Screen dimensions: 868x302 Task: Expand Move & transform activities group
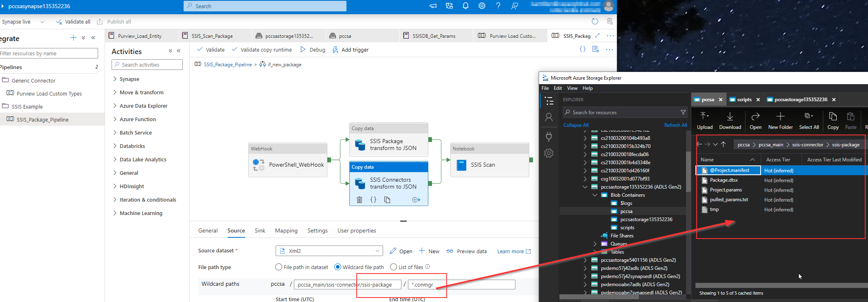[x=115, y=92]
